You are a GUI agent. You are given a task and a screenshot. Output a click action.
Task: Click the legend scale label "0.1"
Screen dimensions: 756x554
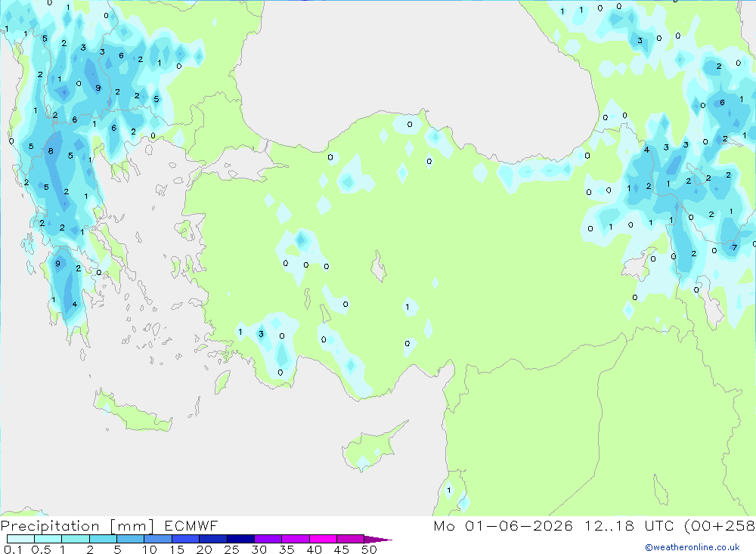click(13, 549)
